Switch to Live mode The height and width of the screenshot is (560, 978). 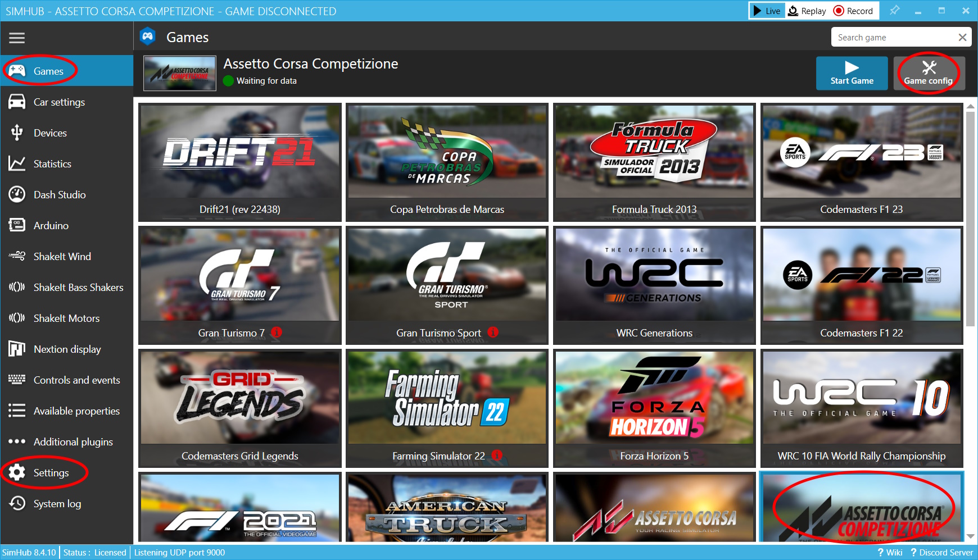pos(767,11)
